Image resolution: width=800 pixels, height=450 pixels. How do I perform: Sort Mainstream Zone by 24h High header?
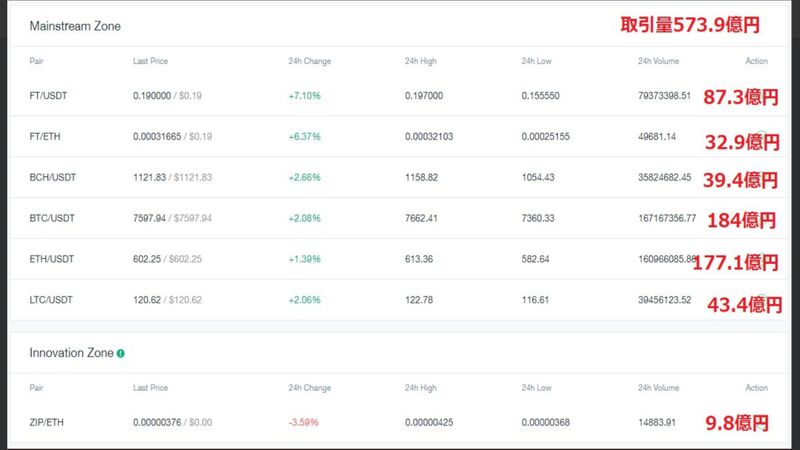click(420, 61)
